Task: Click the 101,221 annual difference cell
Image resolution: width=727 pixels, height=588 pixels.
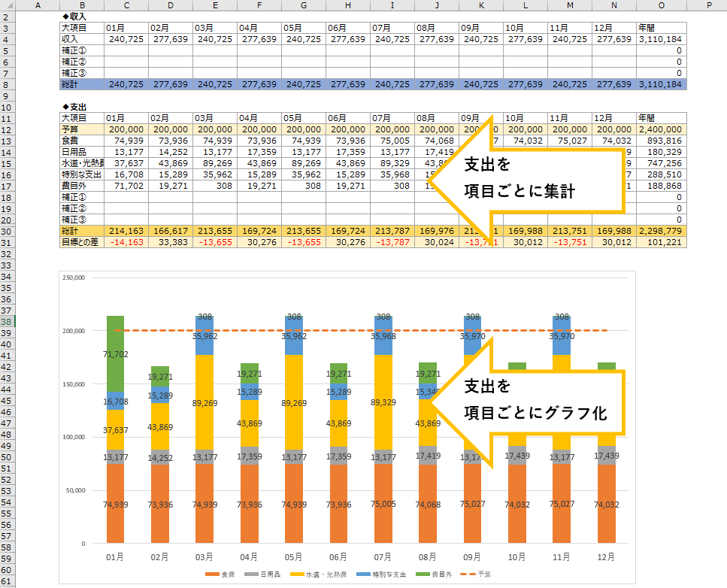Action: (661, 243)
